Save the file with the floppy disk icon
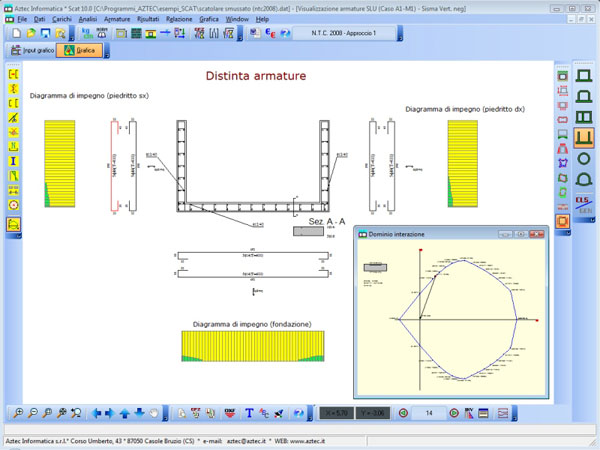 click(x=46, y=33)
